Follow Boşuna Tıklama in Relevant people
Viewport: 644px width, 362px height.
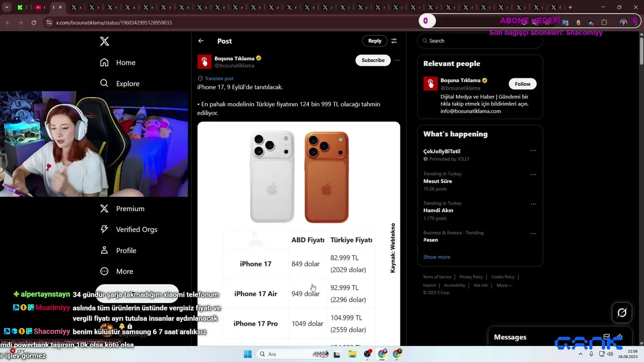click(x=522, y=84)
